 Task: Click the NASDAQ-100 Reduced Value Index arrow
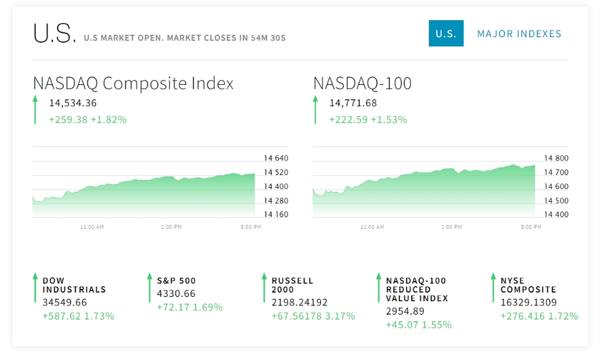coord(379,288)
